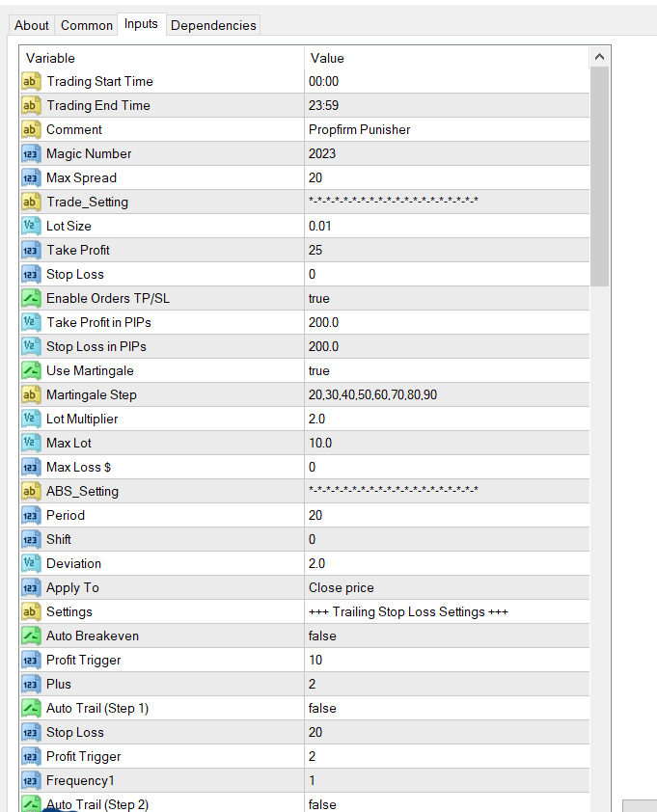The height and width of the screenshot is (812, 657).
Task: Click the double-type icon beside Stop Loss in PIPs
Action: [31, 346]
